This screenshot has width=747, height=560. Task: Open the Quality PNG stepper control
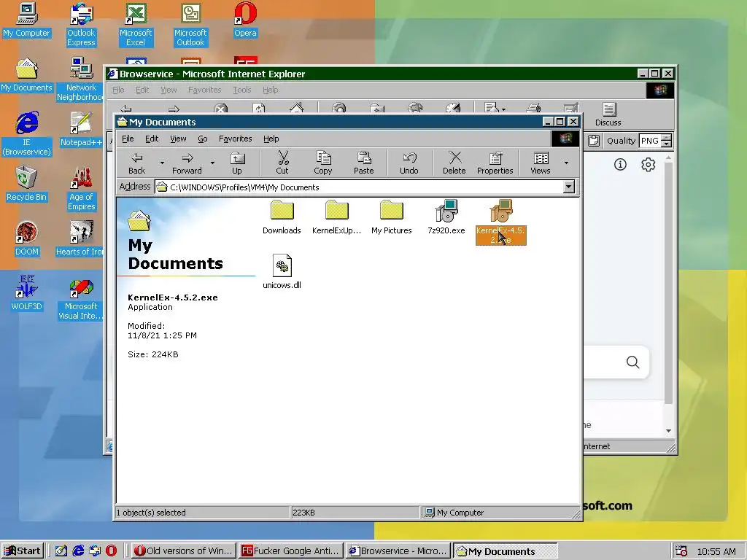[667, 141]
